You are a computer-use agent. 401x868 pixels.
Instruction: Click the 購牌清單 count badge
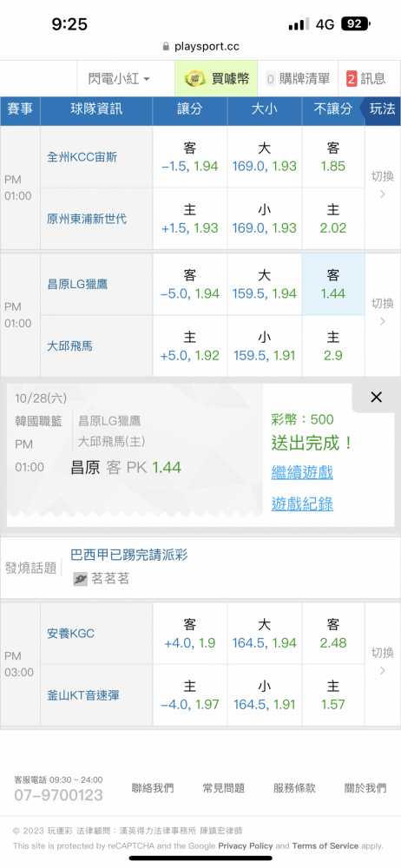point(271,79)
